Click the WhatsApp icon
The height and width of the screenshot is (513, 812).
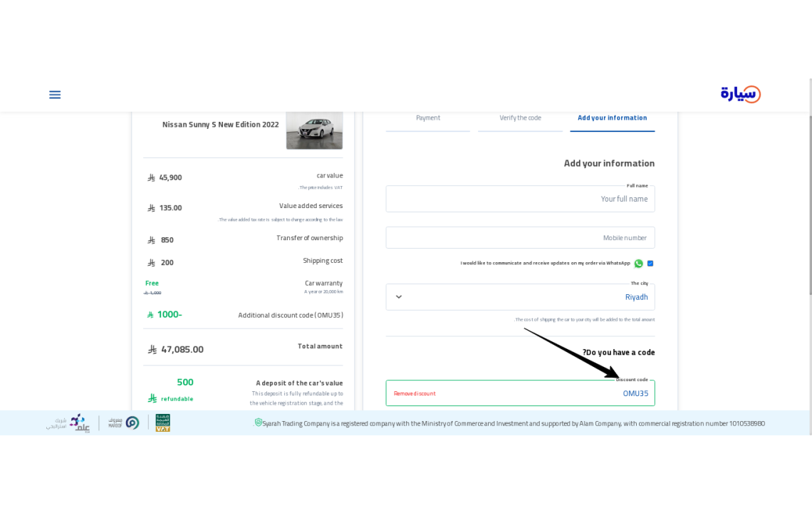pos(638,264)
